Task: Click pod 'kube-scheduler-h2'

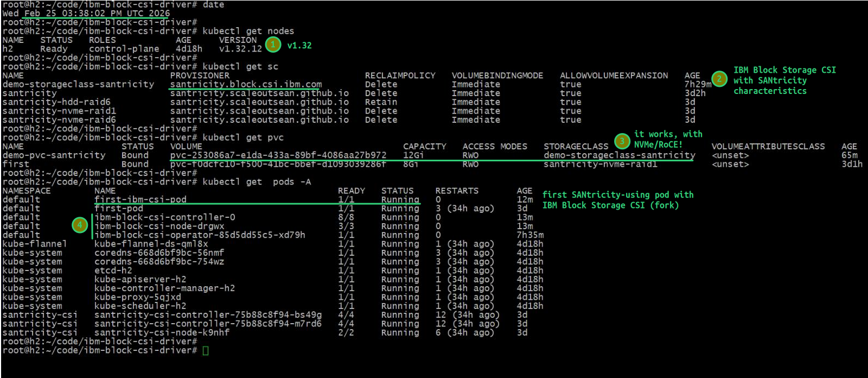Action: (x=141, y=306)
